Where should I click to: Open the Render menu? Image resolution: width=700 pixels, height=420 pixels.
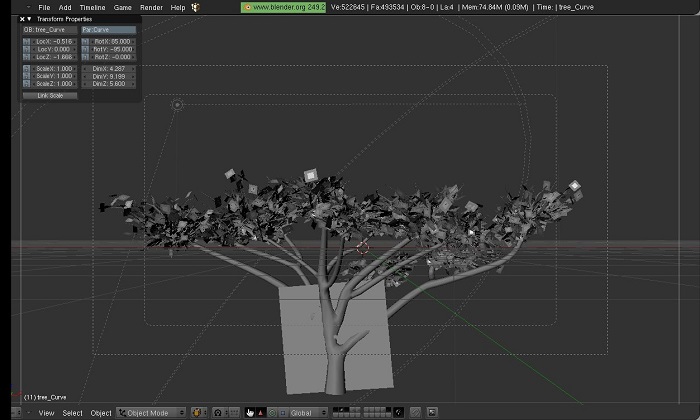tap(151, 8)
